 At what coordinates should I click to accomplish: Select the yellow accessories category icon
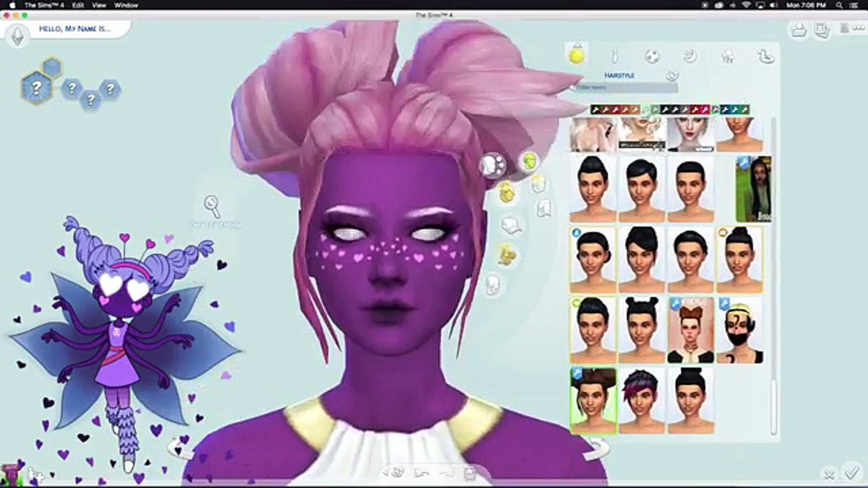(508, 255)
